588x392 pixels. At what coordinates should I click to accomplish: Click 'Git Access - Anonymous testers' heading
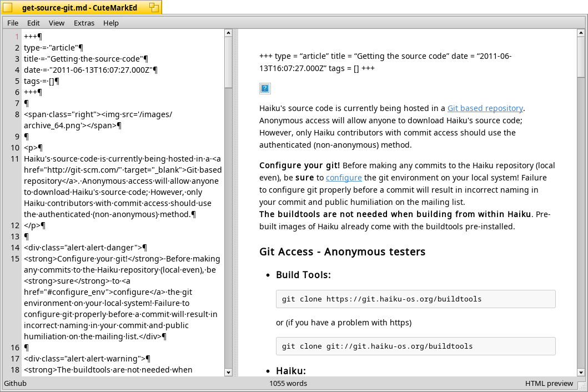coord(343,252)
